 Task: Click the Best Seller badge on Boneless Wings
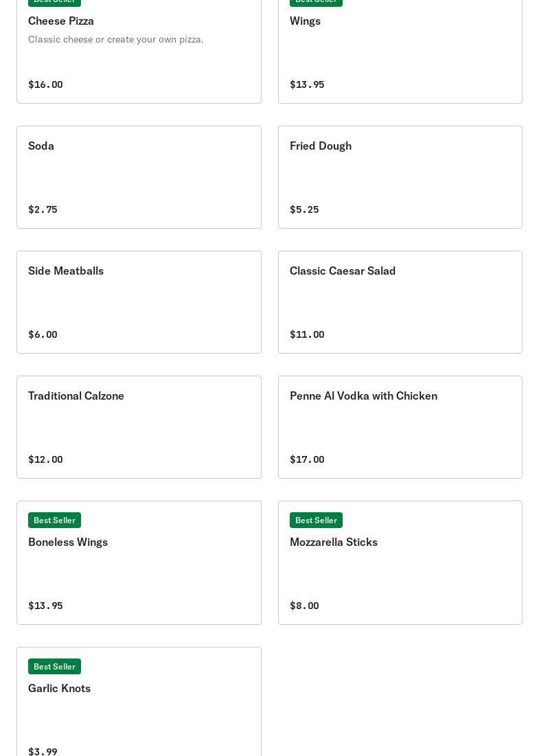54,520
